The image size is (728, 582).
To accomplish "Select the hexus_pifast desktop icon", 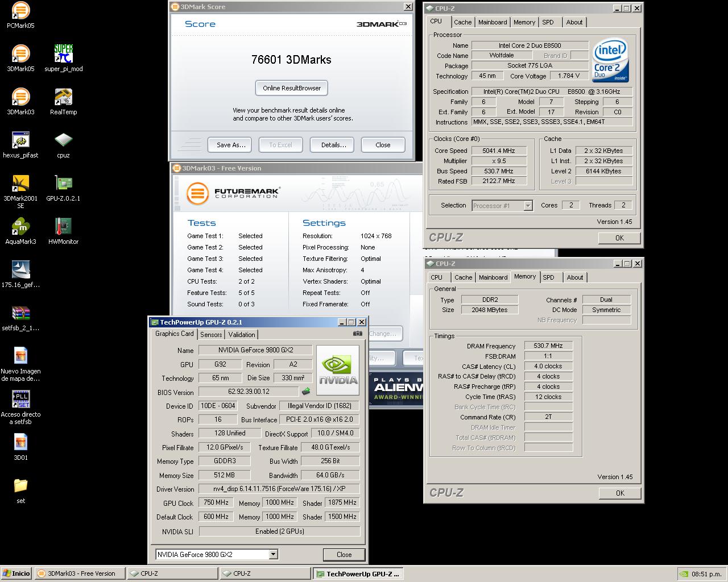I will pos(20,145).
